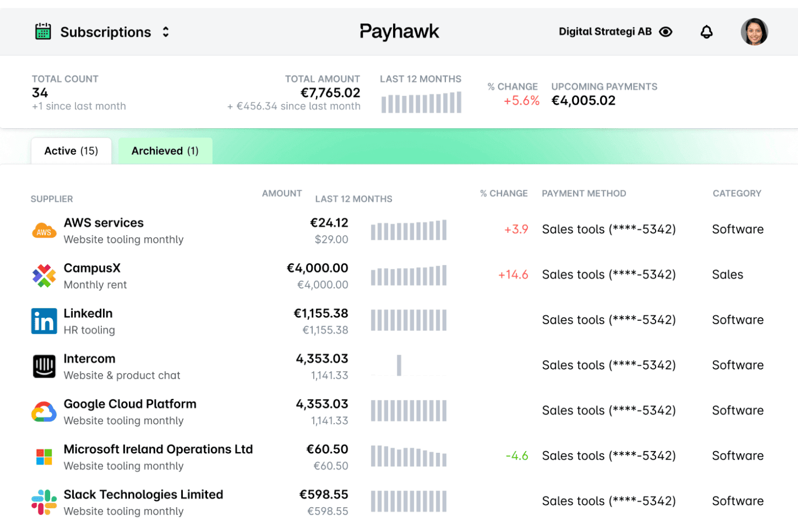Open the user profile avatar
The width and height of the screenshot is (798, 532).
point(754,32)
